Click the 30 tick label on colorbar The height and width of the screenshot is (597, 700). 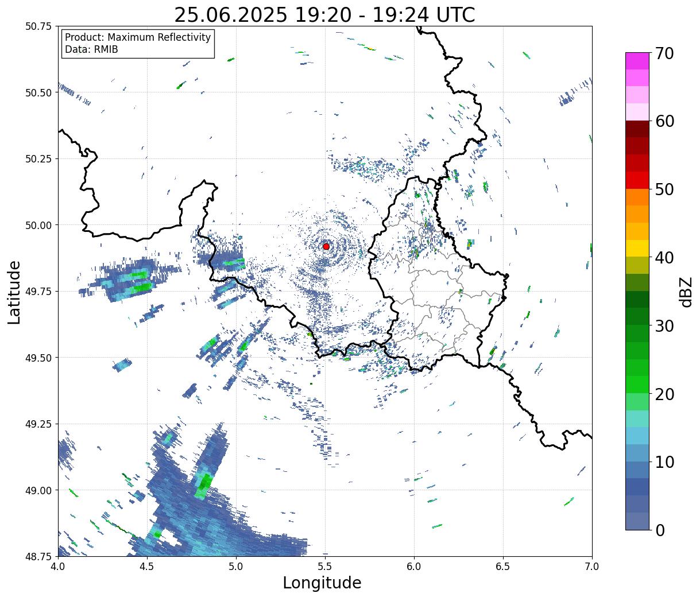pyautogui.click(x=664, y=325)
